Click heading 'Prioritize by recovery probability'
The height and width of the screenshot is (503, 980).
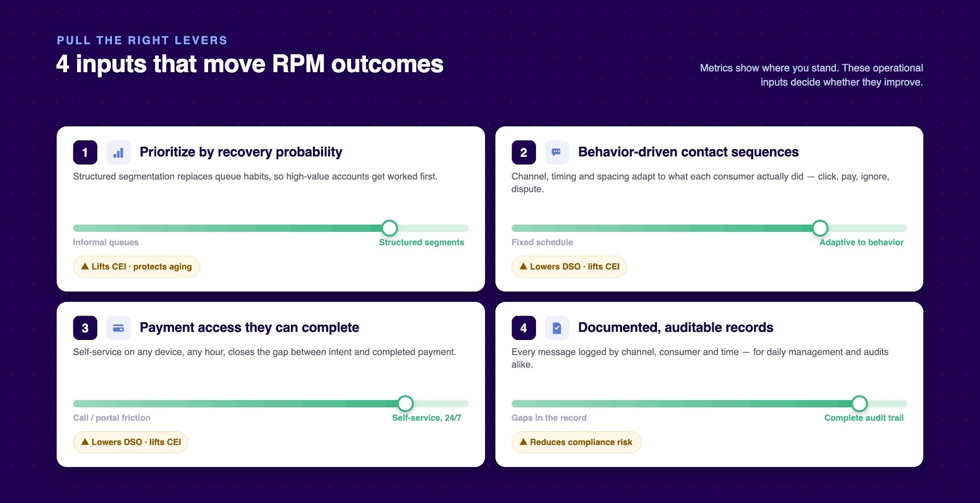241,152
